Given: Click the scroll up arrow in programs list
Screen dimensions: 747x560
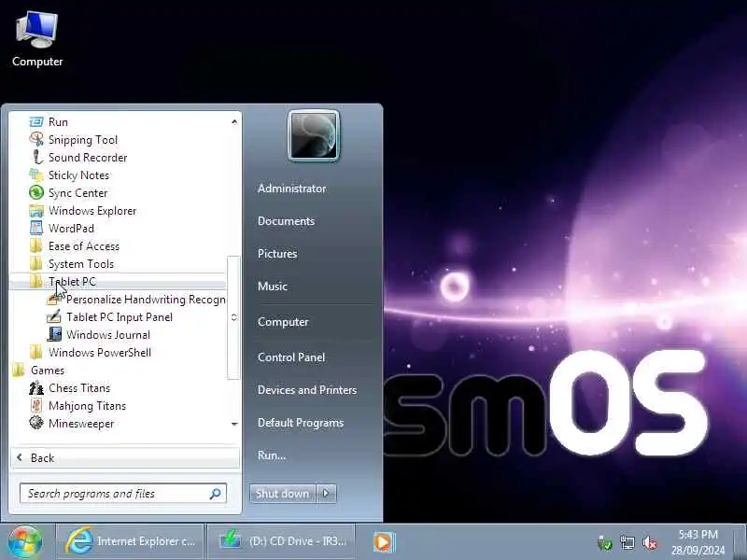Looking at the screenshot, I should 234,122.
